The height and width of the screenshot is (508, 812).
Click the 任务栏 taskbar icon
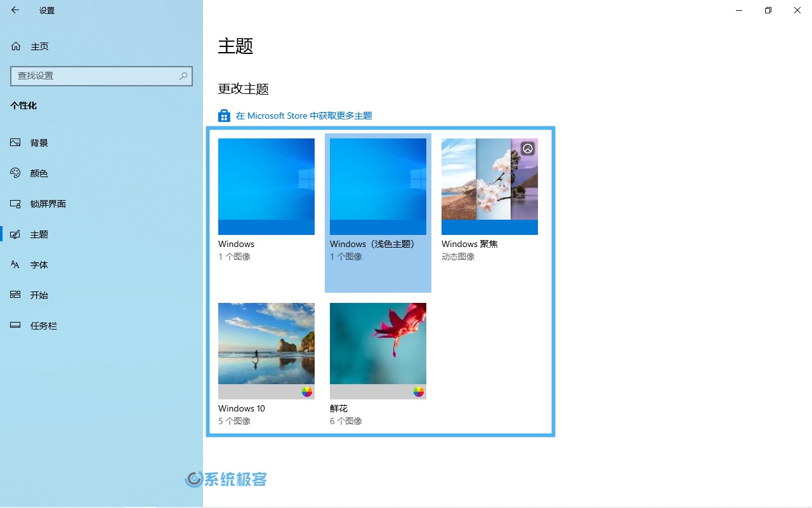(x=16, y=326)
